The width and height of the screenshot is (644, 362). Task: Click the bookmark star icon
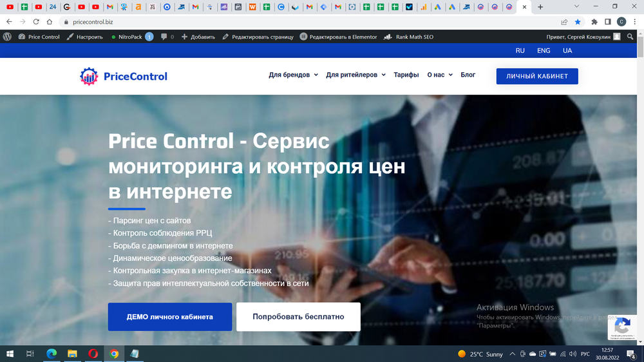pyautogui.click(x=578, y=22)
